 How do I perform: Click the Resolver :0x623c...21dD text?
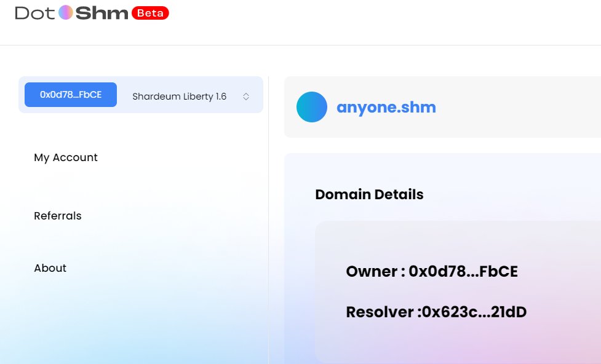(x=436, y=312)
